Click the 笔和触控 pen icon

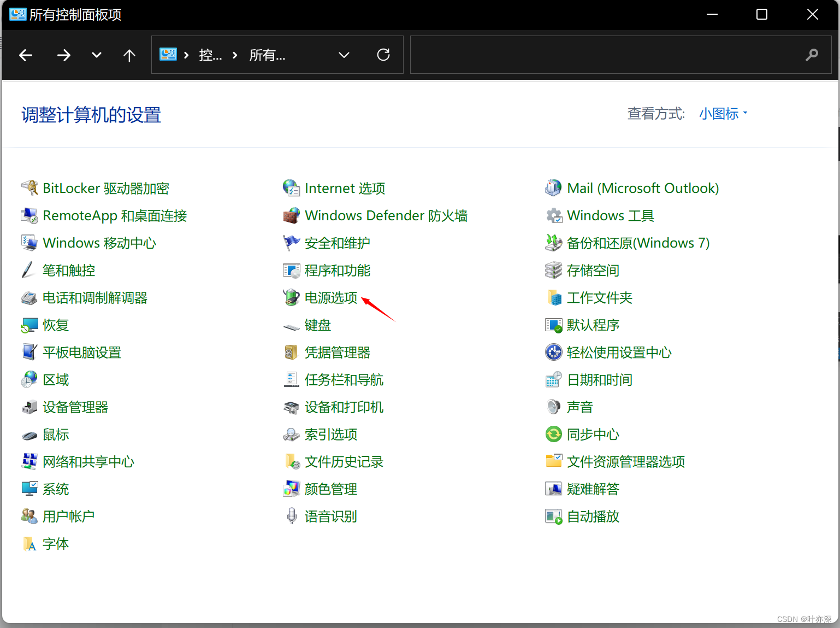tap(29, 270)
